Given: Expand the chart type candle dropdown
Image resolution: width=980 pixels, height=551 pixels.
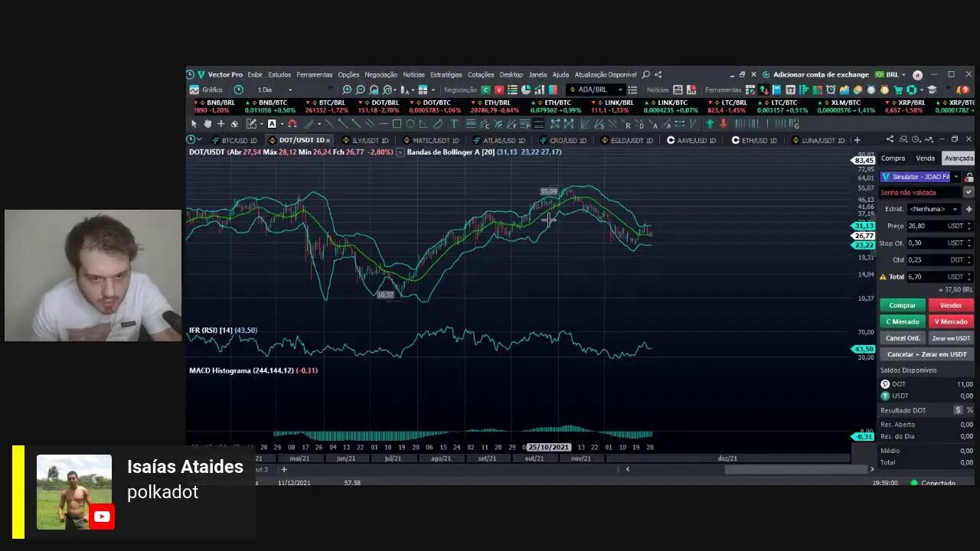Looking at the screenshot, I should [413, 90].
